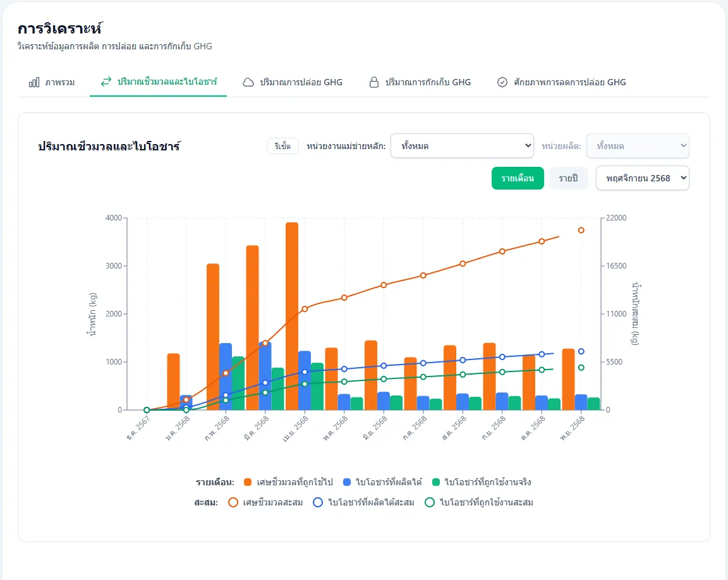
Task: Click the orange cumulative point at พ.ย. 2568
Action: 581,230
